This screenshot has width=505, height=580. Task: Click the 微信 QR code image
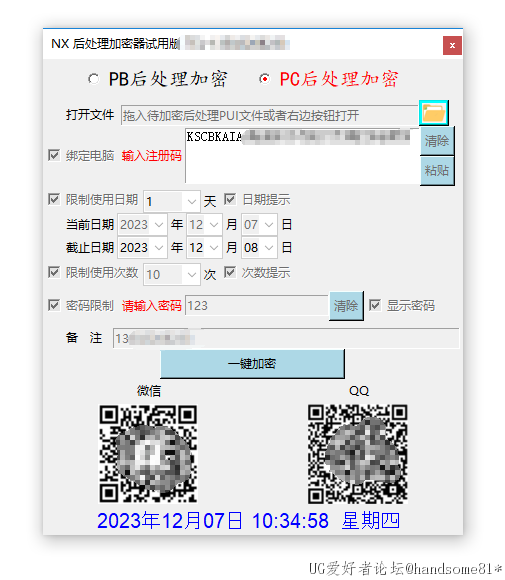click(148, 454)
